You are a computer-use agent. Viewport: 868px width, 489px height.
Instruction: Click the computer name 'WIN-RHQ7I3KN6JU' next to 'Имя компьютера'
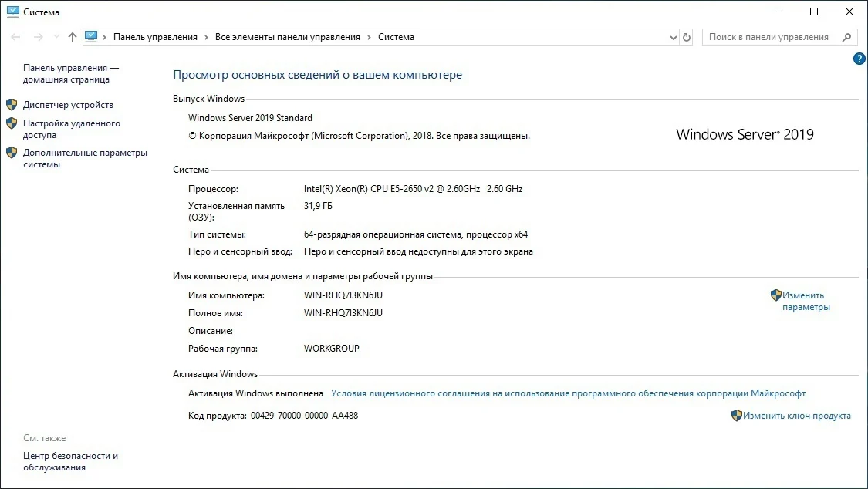point(343,295)
